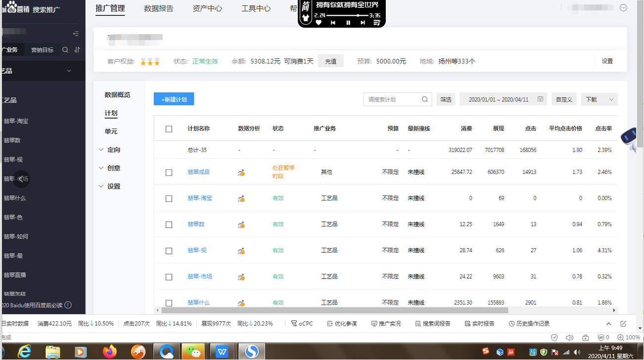Click the 充值 recharge button

click(330, 61)
